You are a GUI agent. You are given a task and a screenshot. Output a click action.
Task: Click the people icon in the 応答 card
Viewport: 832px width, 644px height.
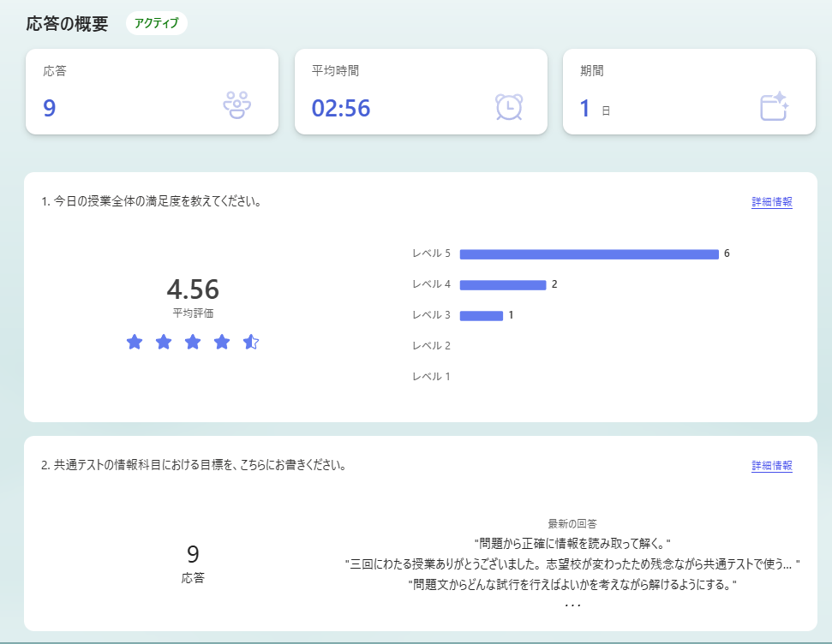[x=237, y=105]
